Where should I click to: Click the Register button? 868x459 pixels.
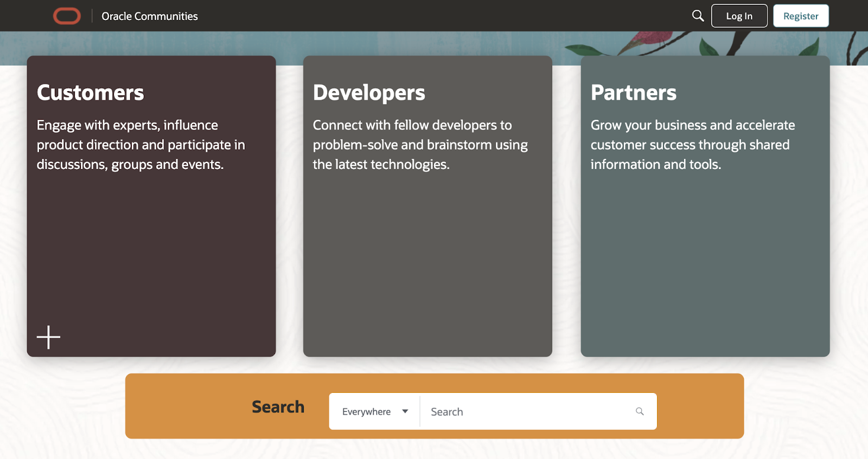tap(801, 16)
